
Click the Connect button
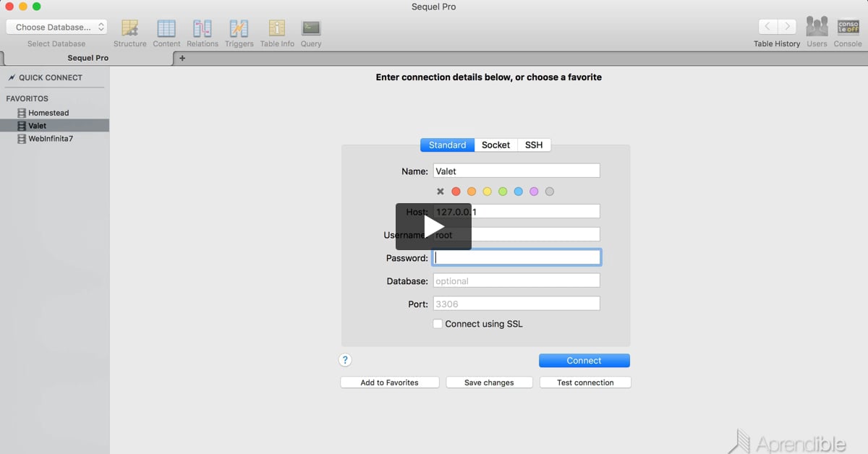(x=584, y=360)
